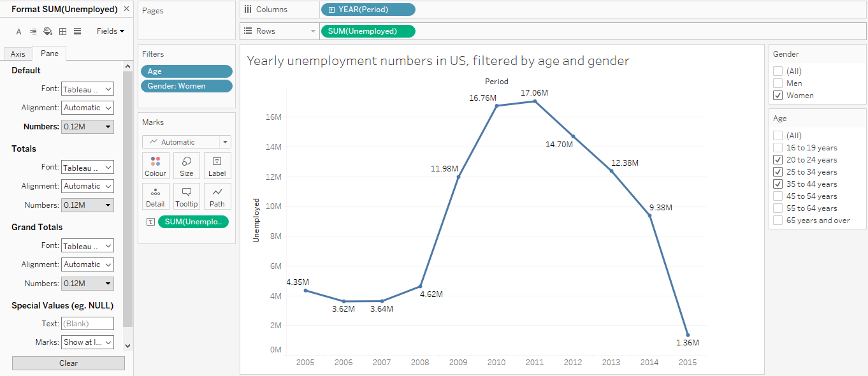
Task: Open the Lines formatting icon
Action: (x=76, y=31)
